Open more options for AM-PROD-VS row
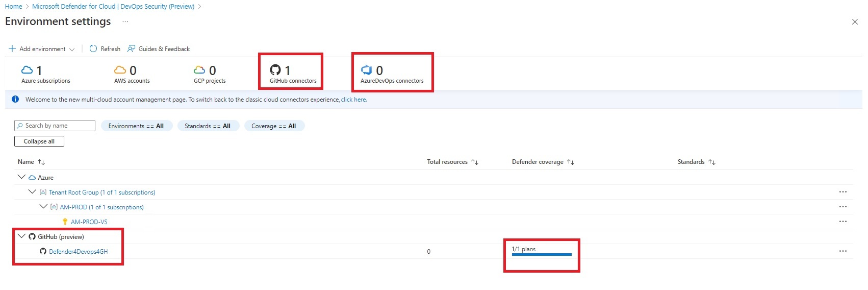Viewport: 868px width, 290px height. [x=843, y=222]
